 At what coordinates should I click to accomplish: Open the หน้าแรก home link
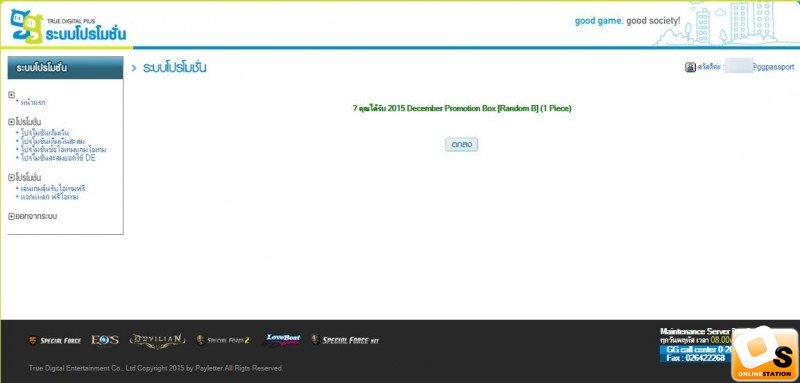pyautogui.click(x=33, y=103)
